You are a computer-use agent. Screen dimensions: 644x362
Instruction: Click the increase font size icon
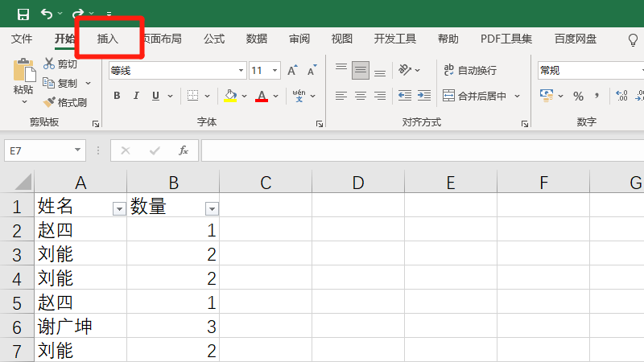[292, 70]
